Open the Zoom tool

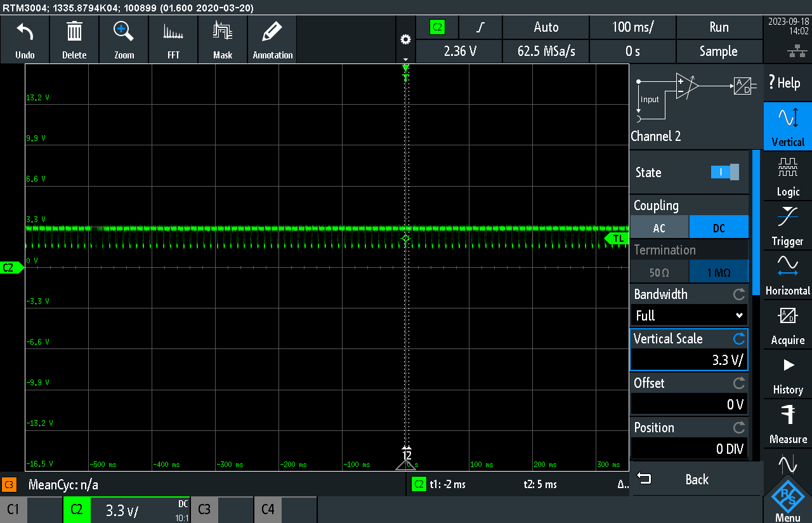[x=123, y=39]
